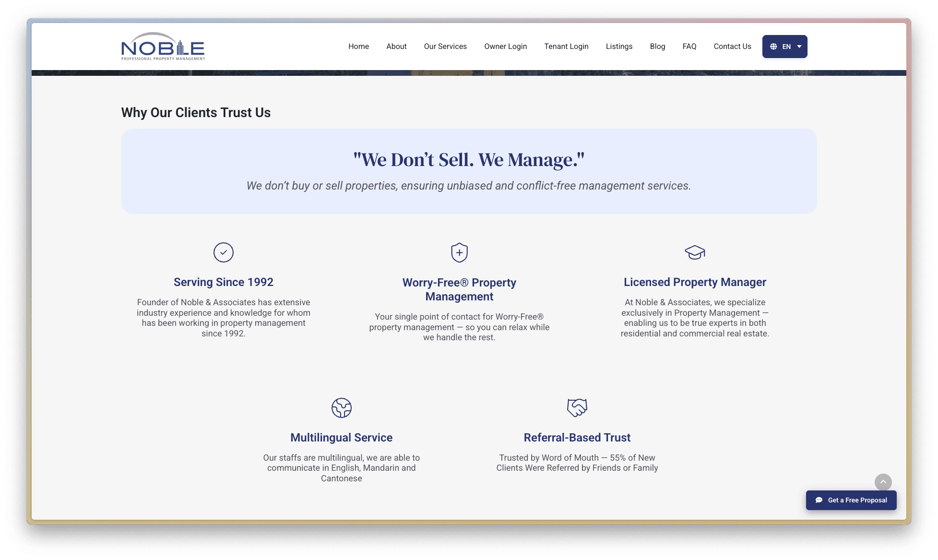Open the Owner Login link
938x560 pixels.
pyautogui.click(x=505, y=47)
